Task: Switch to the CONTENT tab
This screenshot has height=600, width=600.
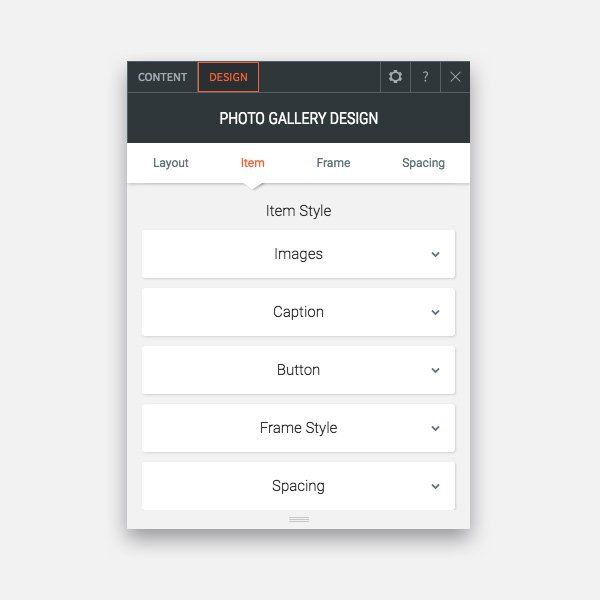Action: [163, 77]
